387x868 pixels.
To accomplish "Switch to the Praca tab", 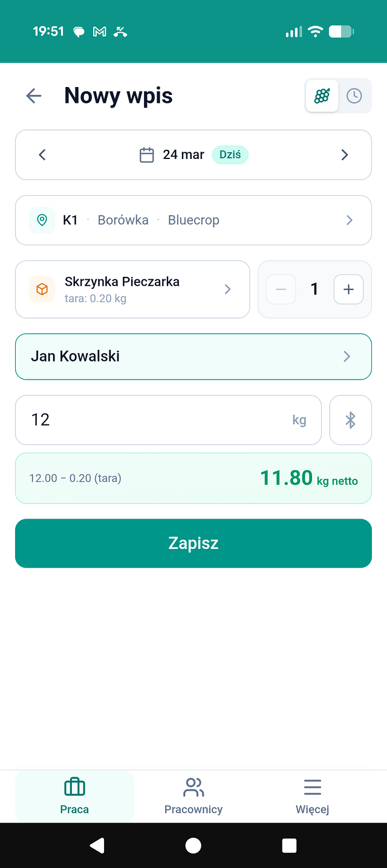I will pos(74,795).
